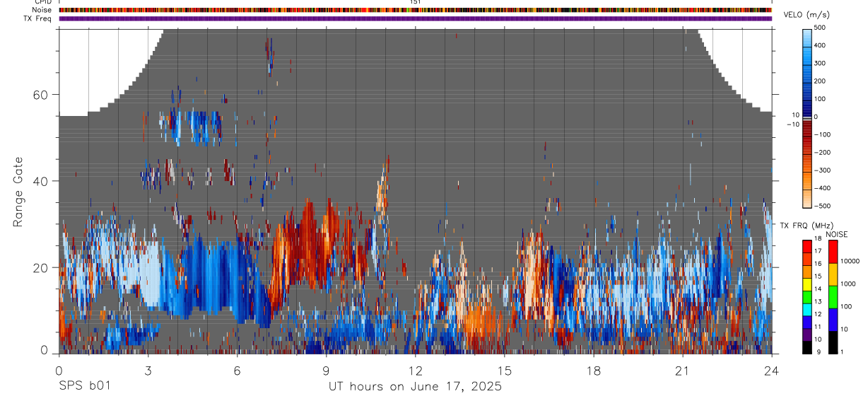Viewport: 868px width, 401px height.
Task: Click the 'Range Gate' y-axis title
Action: pos(19,192)
